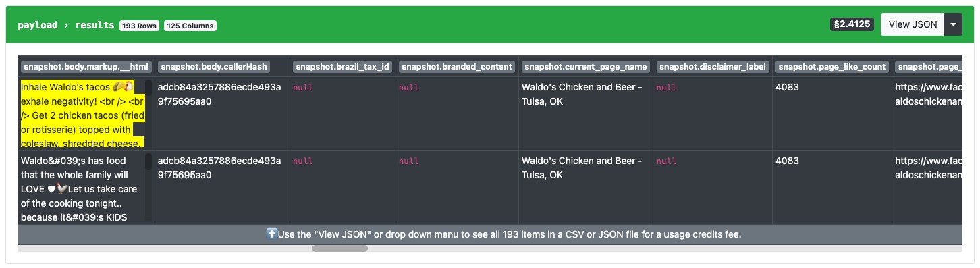The width and height of the screenshot is (980, 268).
Task: Click the 125 Columns badge
Action: (x=190, y=26)
